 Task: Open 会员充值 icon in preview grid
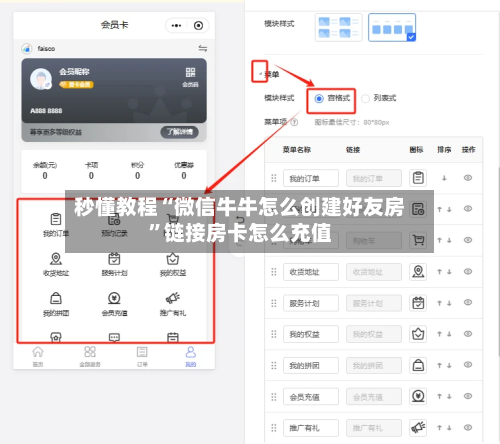pyautogui.click(x=114, y=298)
